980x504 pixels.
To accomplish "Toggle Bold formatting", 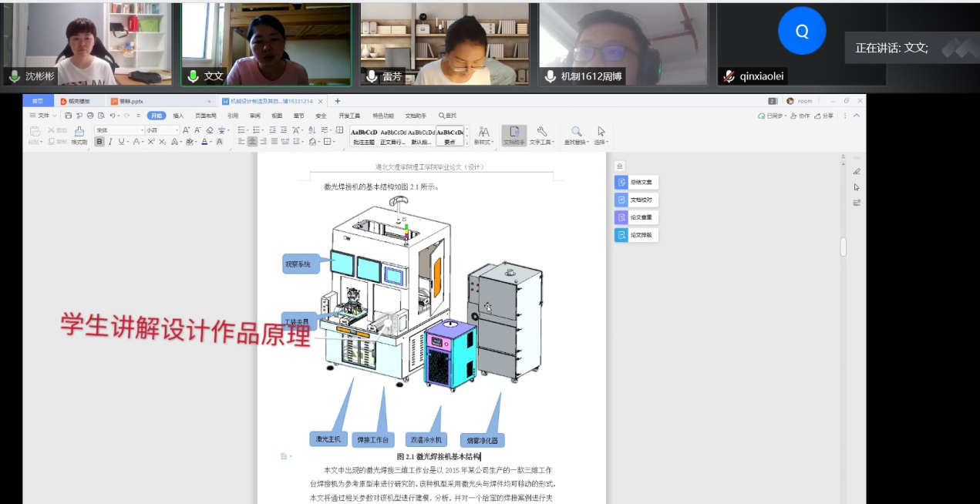I will [99, 142].
